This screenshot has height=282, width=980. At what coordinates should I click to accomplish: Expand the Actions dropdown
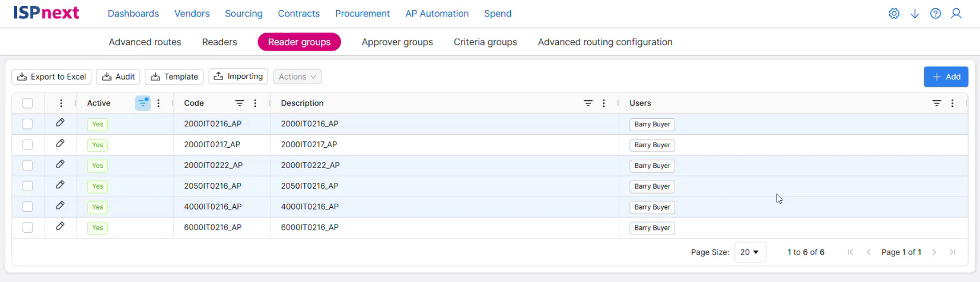[x=297, y=77]
